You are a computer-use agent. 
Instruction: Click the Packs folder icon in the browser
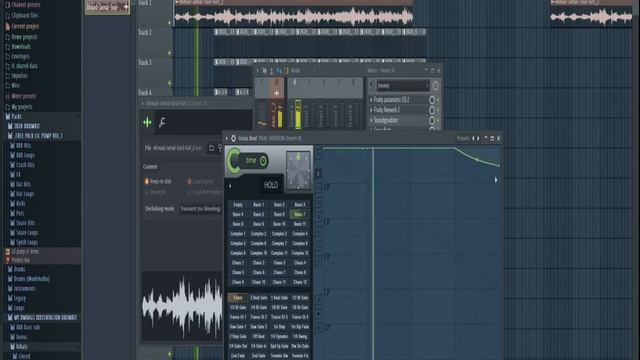7,117
